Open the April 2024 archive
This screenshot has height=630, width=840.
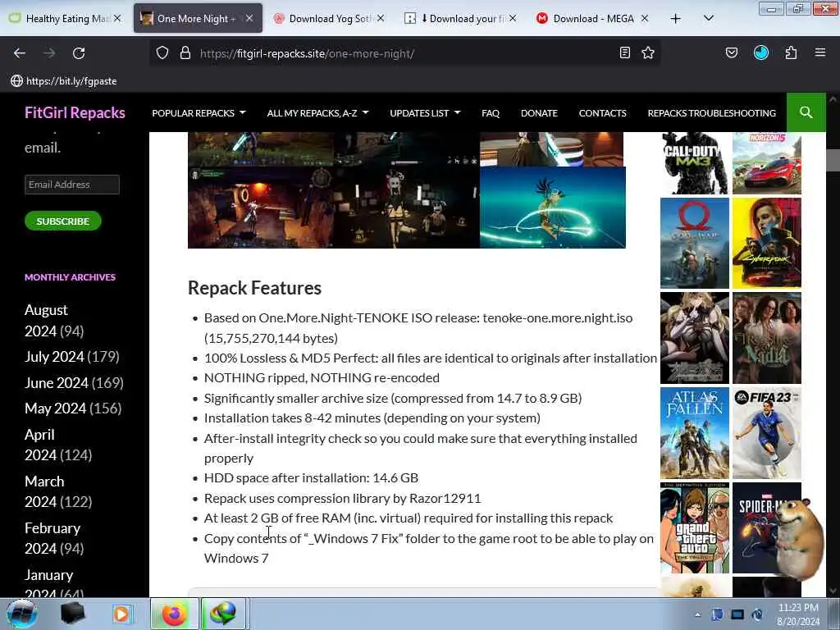[41, 445]
